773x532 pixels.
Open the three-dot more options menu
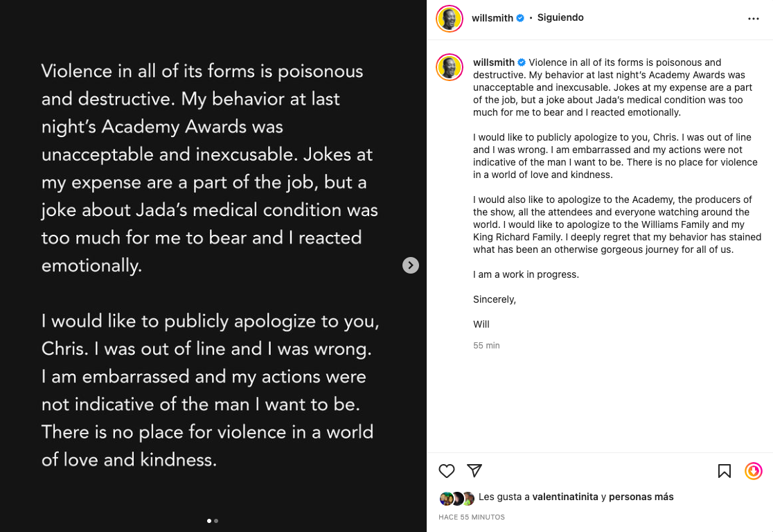pyautogui.click(x=754, y=19)
